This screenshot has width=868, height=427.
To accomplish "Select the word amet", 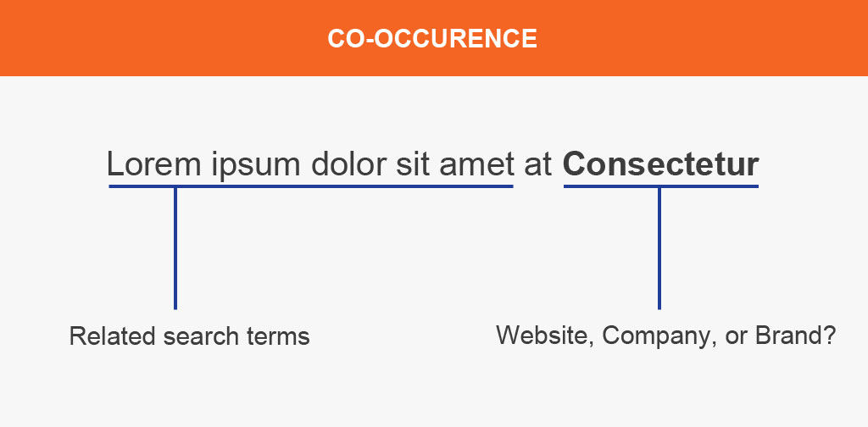I will coord(476,165).
